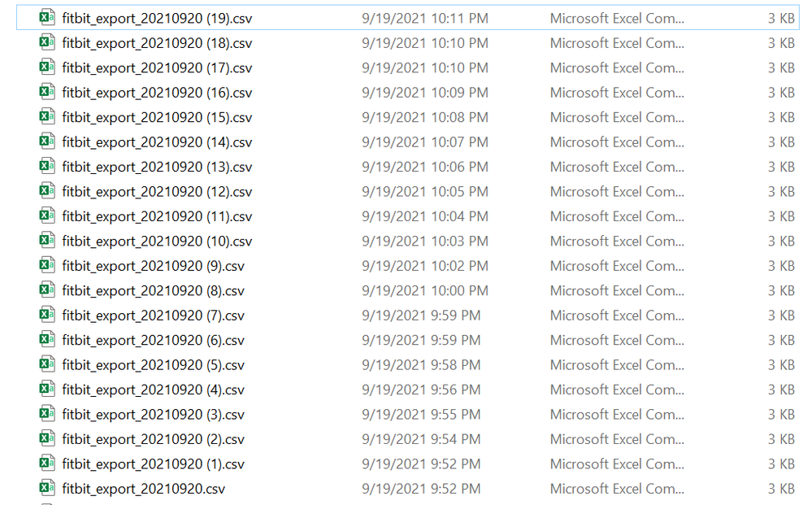The height and width of the screenshot is (505, 812).
Task: Click the date 9/19/2021 10:04 PM
Action: 424,216
